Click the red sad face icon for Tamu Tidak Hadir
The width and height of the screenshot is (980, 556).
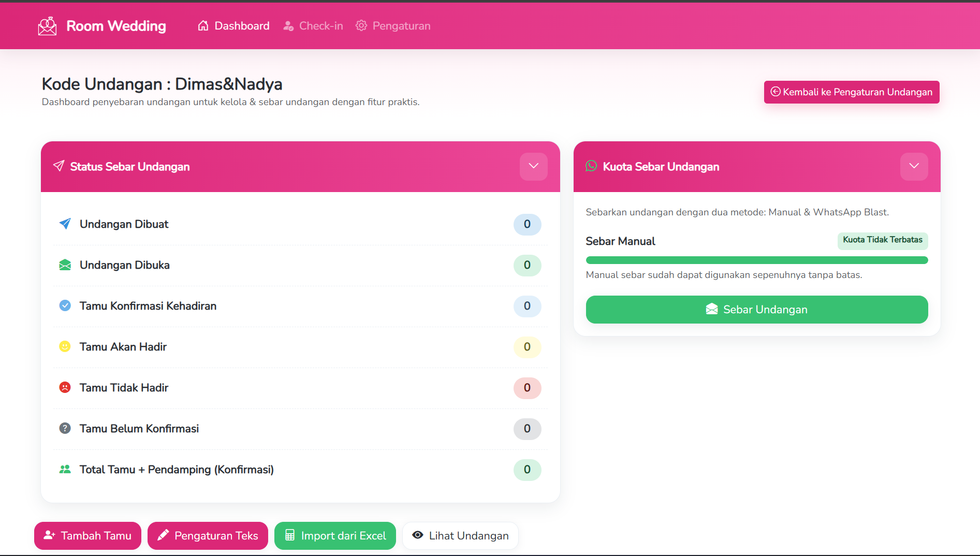65,387
